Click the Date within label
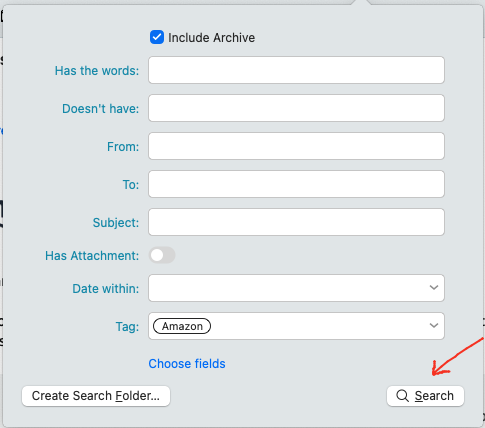Viewport: 485px width, 428px height. [x=106, y=289]
